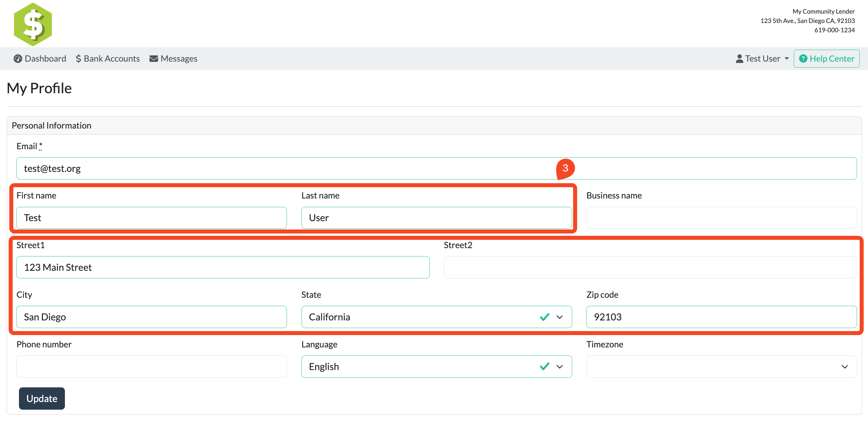Click the Bank Accounts dollar icon

point(78,59)
